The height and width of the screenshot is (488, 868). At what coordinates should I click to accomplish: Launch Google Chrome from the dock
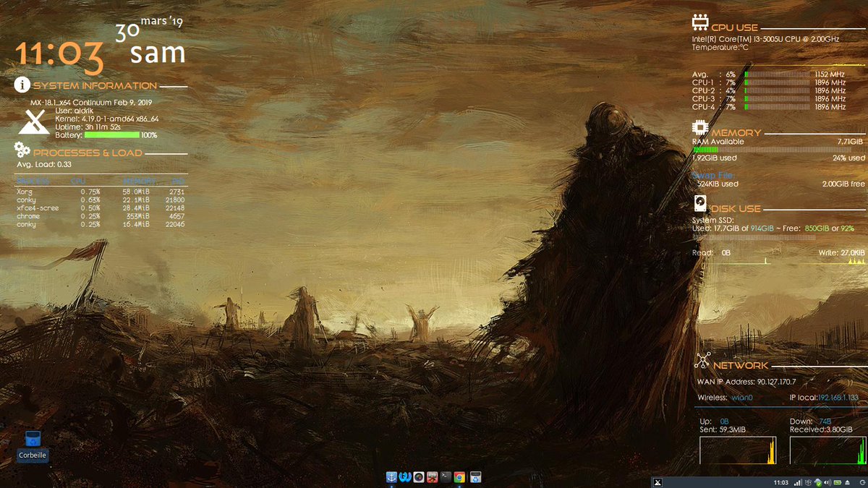pyautogui.click(x=459, y=478)
